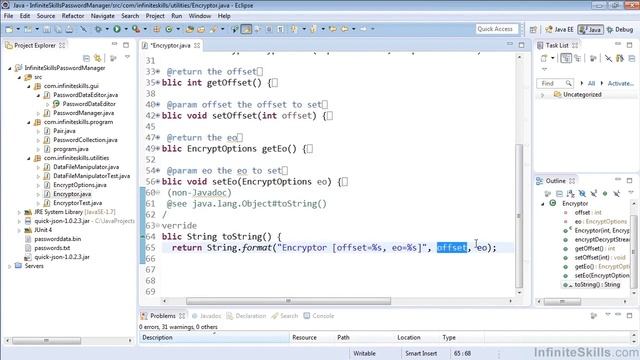640x360 pixels.
Task: Switch to the Console tab
Action: tap(319, 316)
